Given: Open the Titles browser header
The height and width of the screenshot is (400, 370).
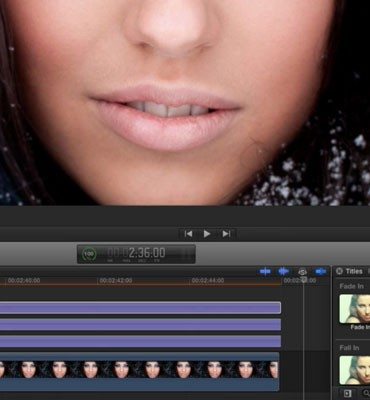Looking at the screenshot, I should (354, 271).
